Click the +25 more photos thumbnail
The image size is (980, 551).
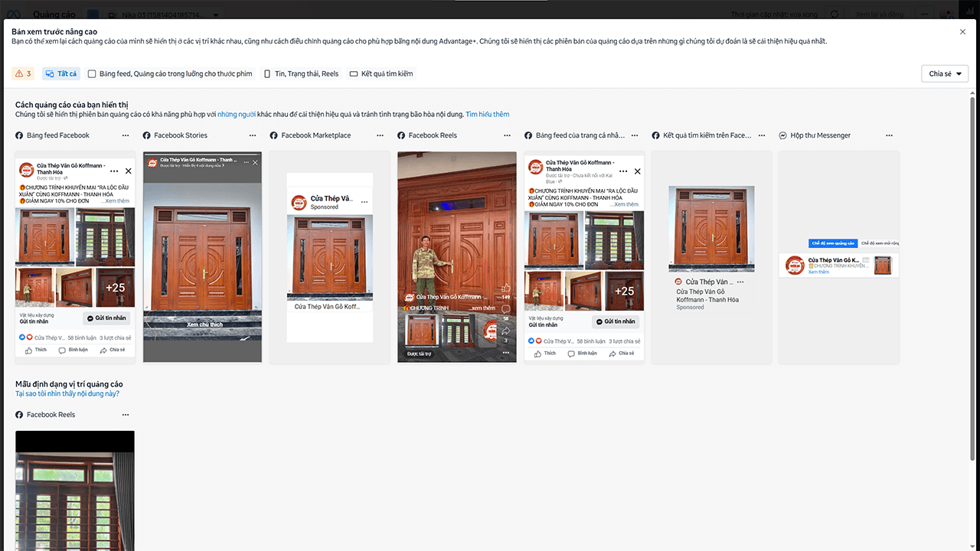click(115, 287)
